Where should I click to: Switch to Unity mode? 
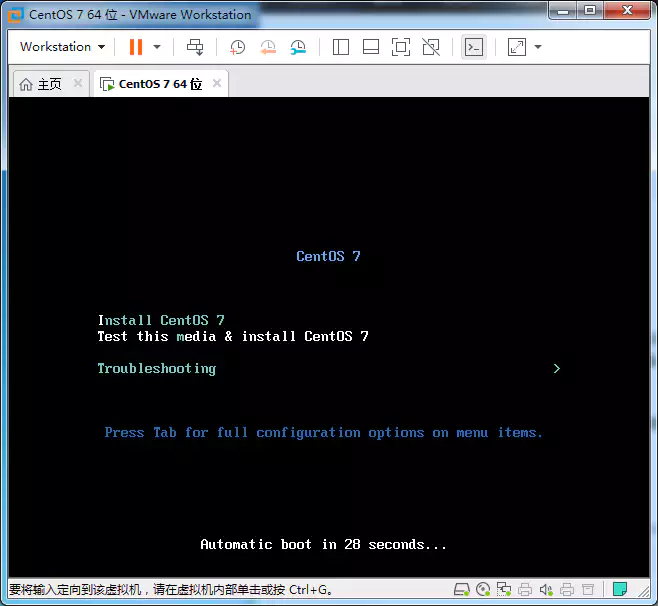(x=431, y=47)
